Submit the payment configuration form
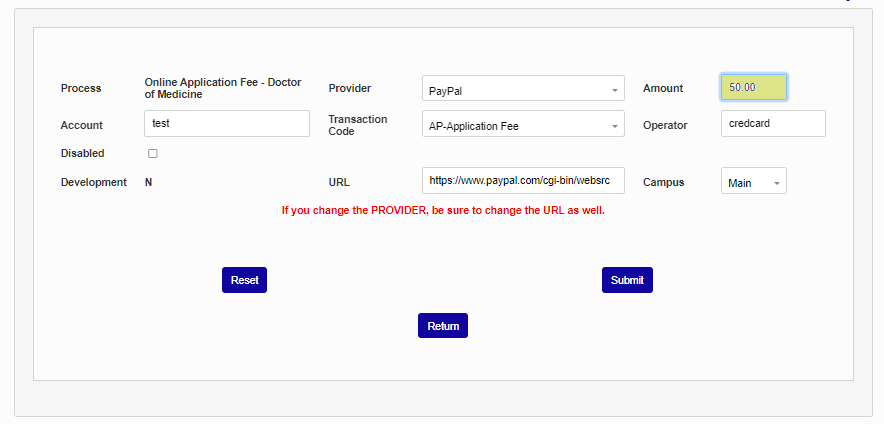 (x=627, y=280)
